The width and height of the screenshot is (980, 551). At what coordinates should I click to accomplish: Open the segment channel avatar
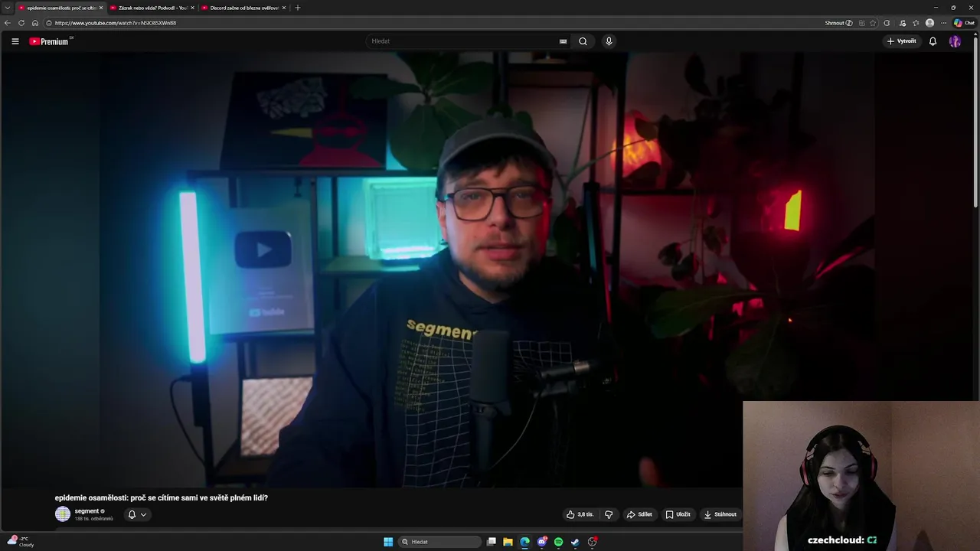coord(63,514)
